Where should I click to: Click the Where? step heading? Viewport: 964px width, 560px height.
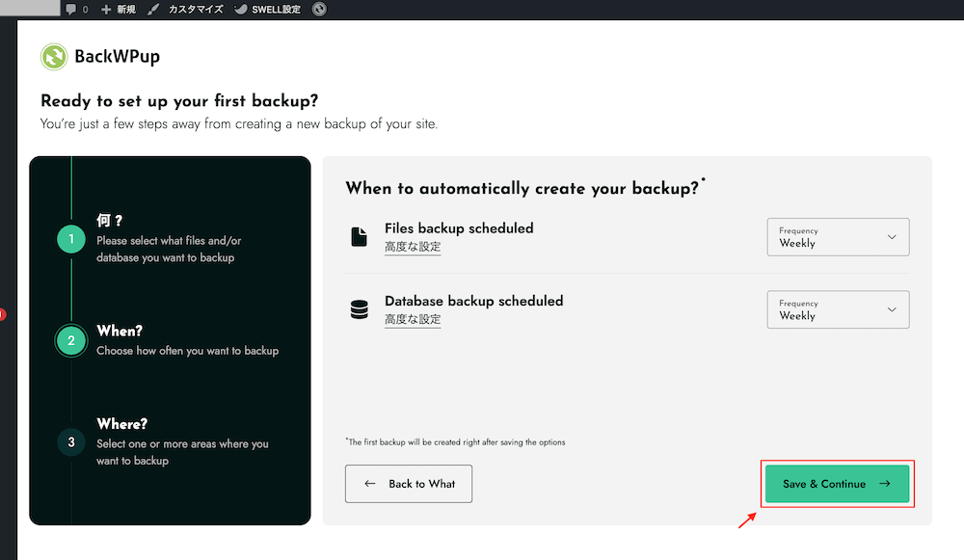(x=121, y=424)
